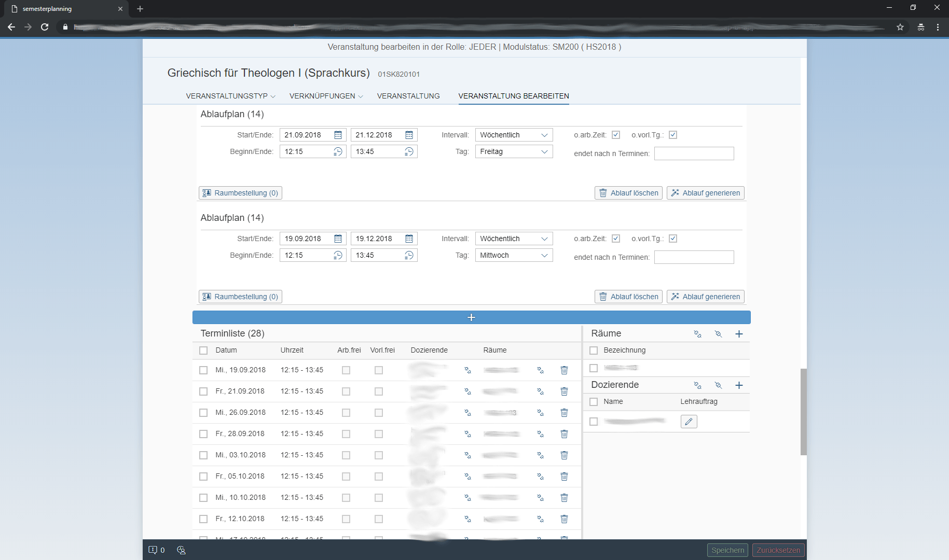Screen dimensions: 949x560
Task: Open the Tag dropdown showing Freitag
Action: point(513,151)
